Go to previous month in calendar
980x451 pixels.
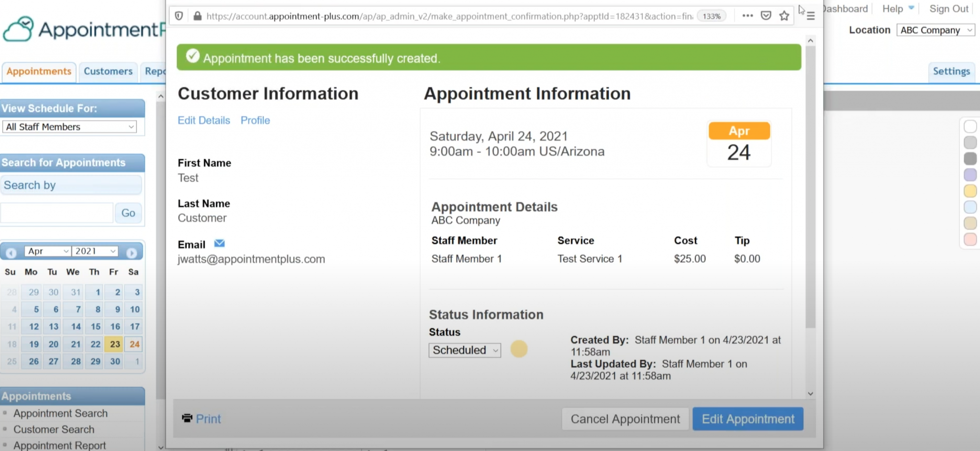pos(11,253)
